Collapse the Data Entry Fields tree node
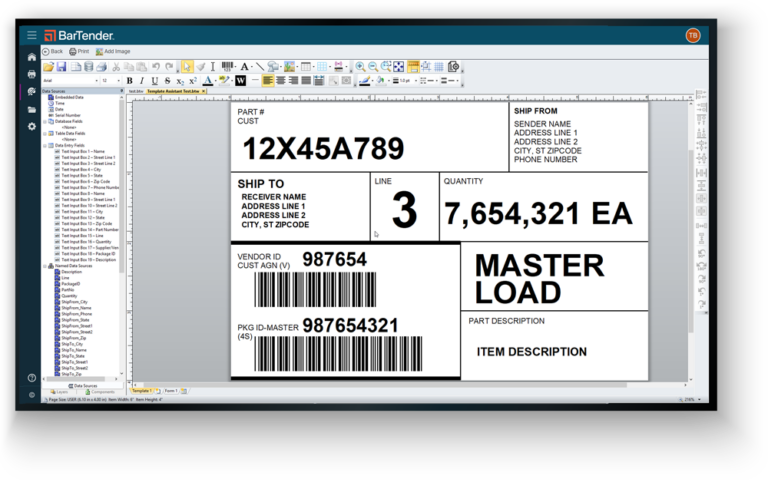This screenshot has width=768, height=499. [44, 145]
